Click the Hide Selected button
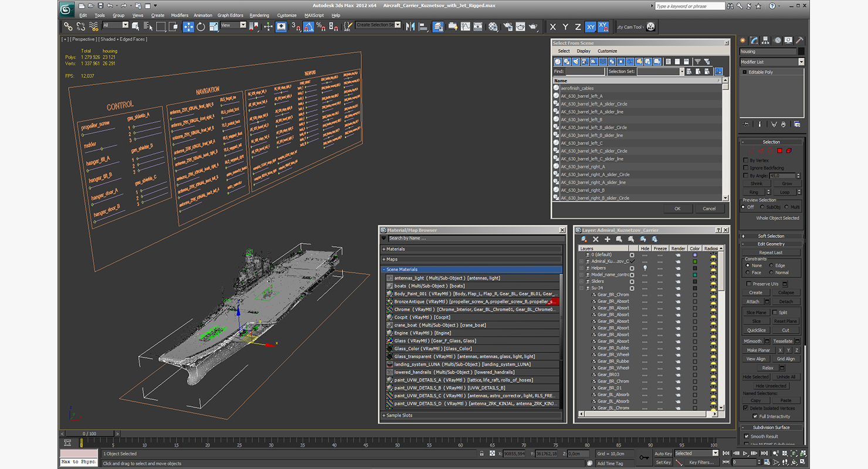 [756, 376]
